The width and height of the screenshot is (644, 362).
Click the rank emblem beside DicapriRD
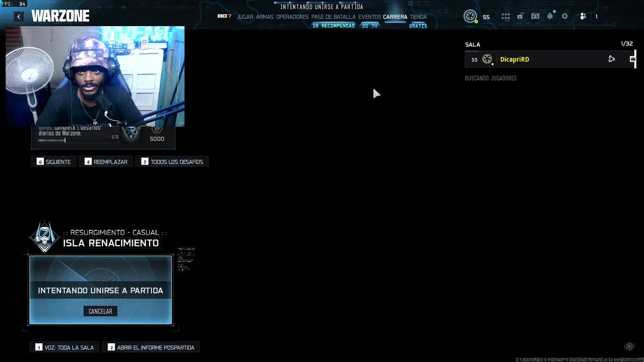(487, 59)
